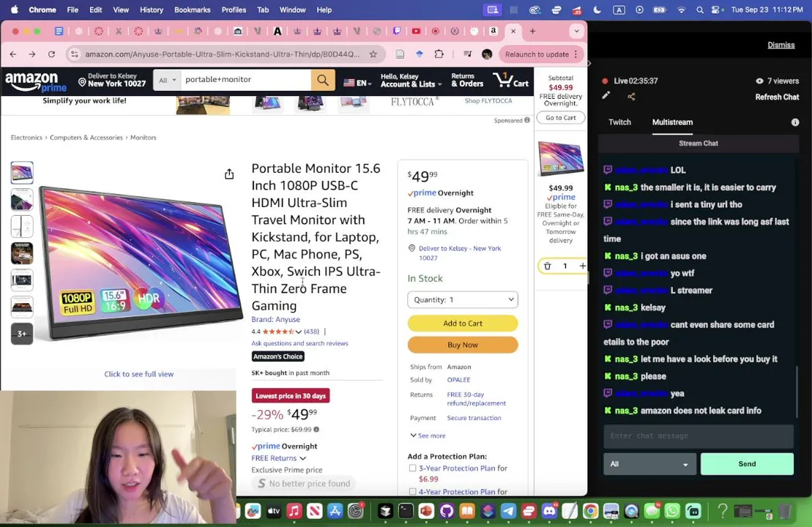Click the Enter chat message field

click(x=698, y=436)
